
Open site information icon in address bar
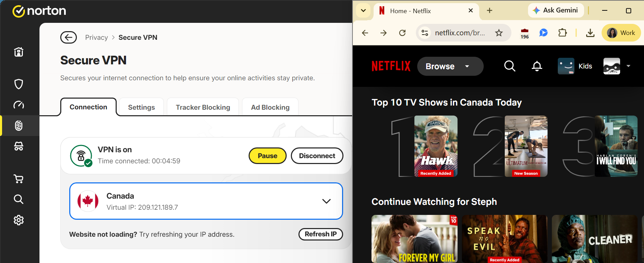pyautogui.click(x=425, y=33)
